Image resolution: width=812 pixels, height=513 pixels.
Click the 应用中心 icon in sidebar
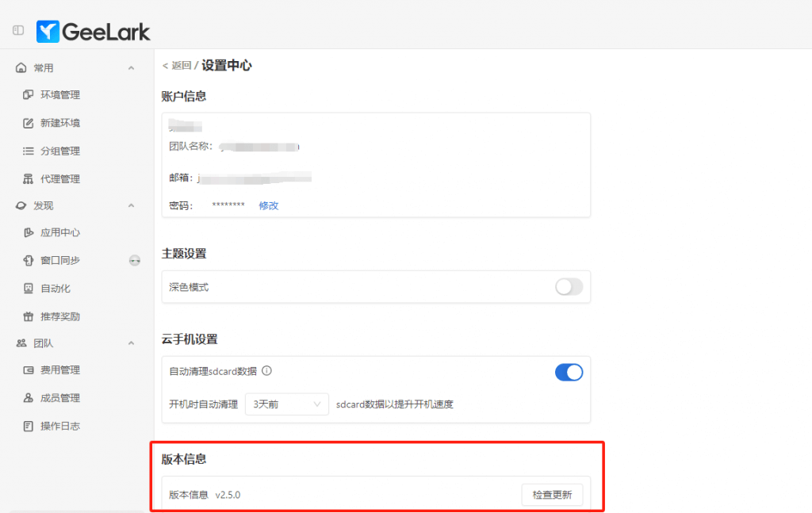28,233
